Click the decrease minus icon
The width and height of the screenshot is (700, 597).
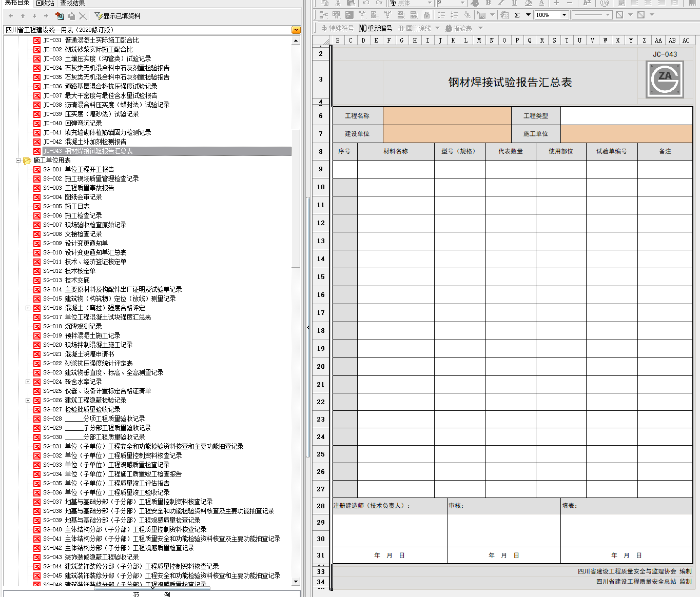tap(569, 3)
